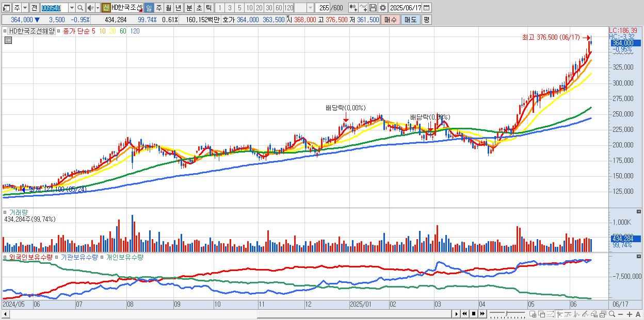The width and height of the screenshot is (644, 320).
Task: Click the stop square playback button
Action: point(474,314)
